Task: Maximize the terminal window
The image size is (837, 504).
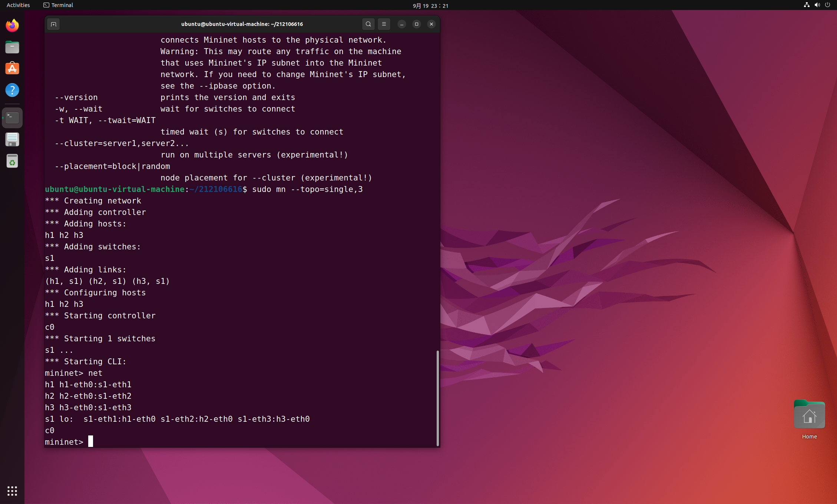Action: coord(417,24)
